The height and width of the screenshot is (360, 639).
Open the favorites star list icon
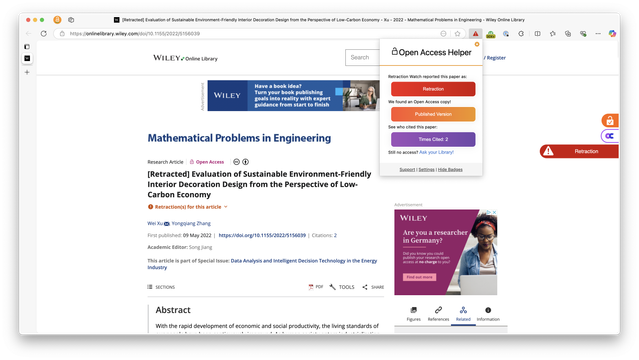coord(553,34)
